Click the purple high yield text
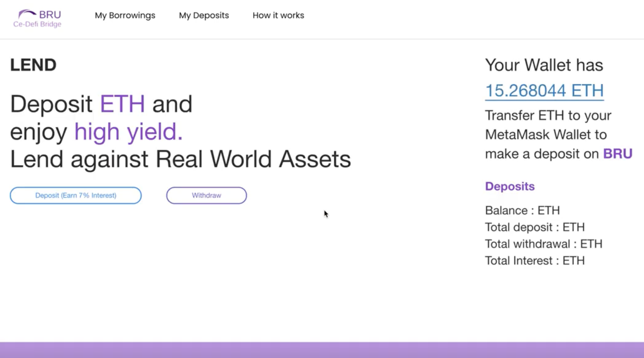This screenshot has width=644, height=358. pos(128,132)
